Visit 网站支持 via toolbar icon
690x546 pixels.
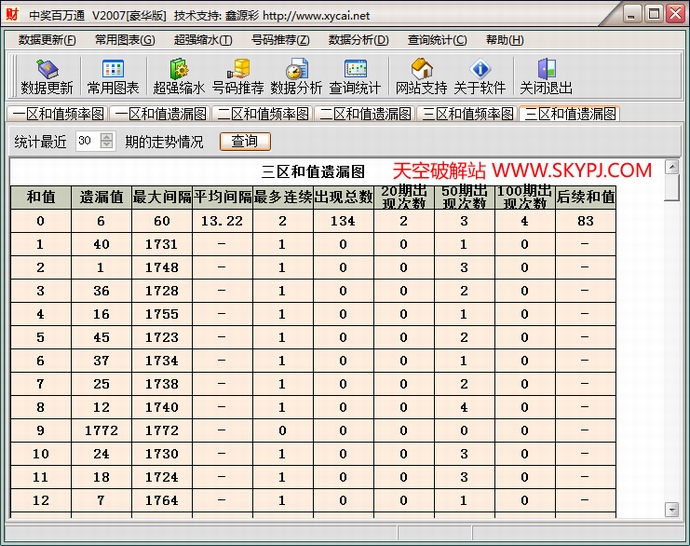point(421,76)
